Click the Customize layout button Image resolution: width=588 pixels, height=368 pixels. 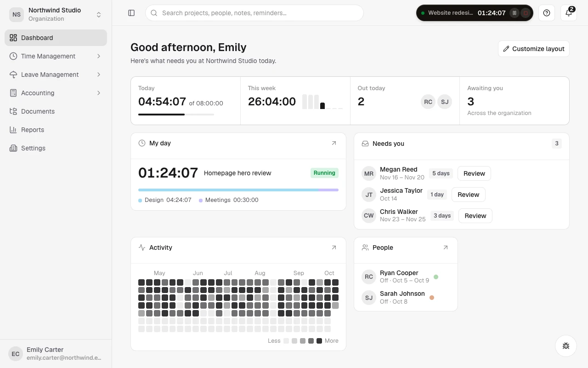[534, 49]
